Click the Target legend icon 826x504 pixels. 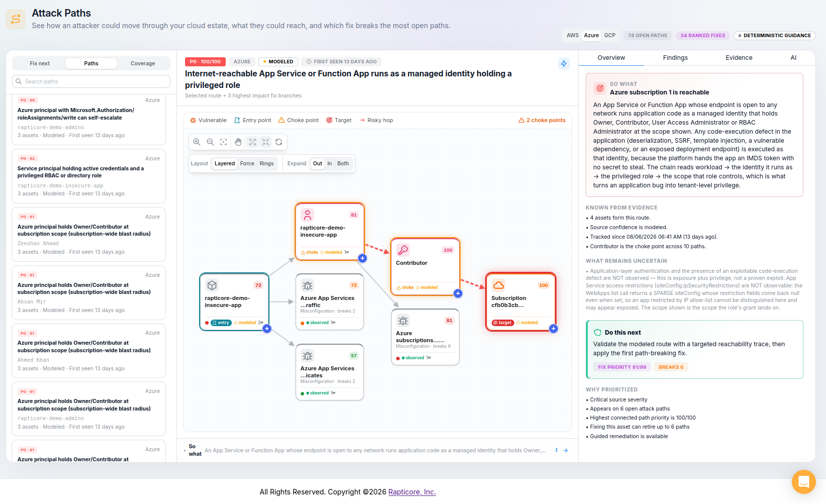tap(329, 121)
